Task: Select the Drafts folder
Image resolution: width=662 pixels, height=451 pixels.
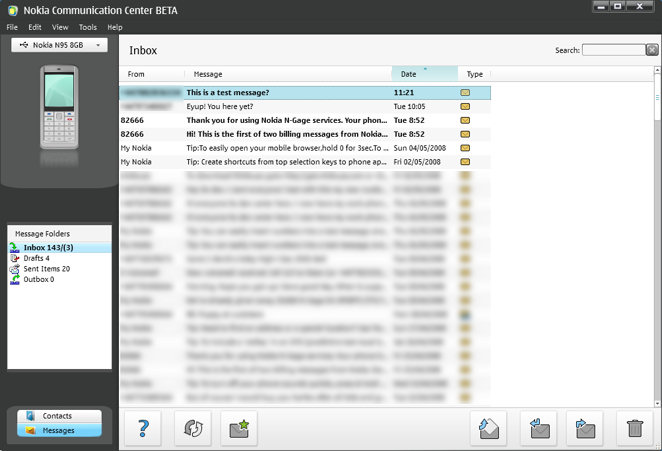Action: 36,258
